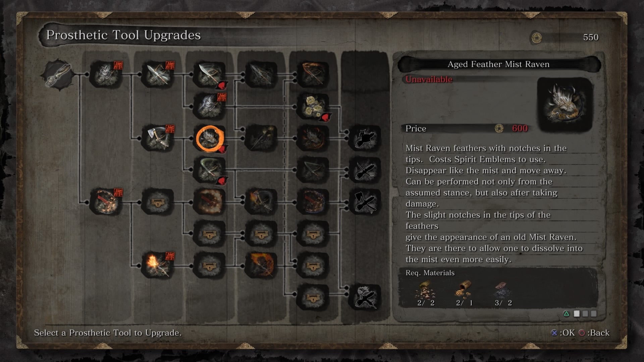Screen dimensions: 644x362
Task: Select the Shinobi Firecracker node
Action: pyautogui.click(x=106, y=202)
